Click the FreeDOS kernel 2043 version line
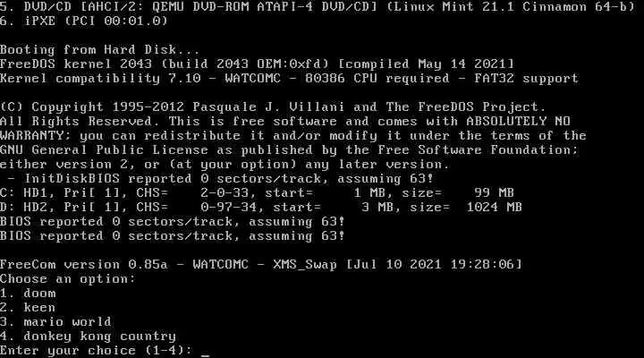The height and width of the screenshot is (358, 644). [257, 64]
